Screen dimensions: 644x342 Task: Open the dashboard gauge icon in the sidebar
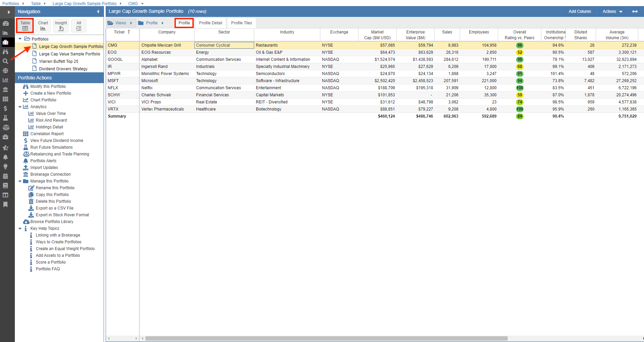click(x=5, y=23)
